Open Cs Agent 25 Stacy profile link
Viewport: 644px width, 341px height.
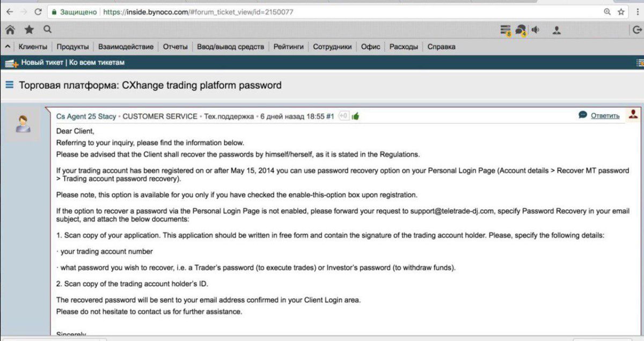(86, 116)
